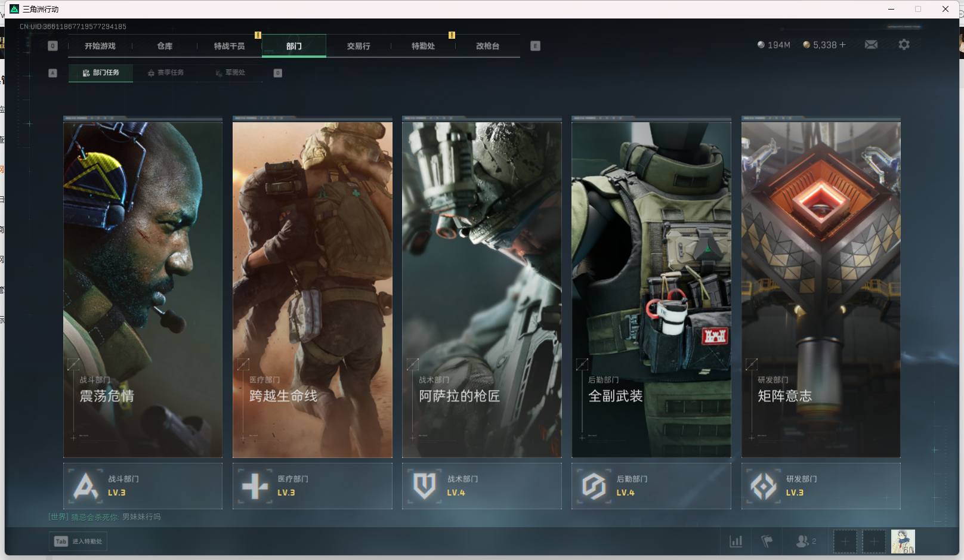Screen dimensions: 964x560
Task: Select the 赛季任务 sub-tab
Action: 166,73
